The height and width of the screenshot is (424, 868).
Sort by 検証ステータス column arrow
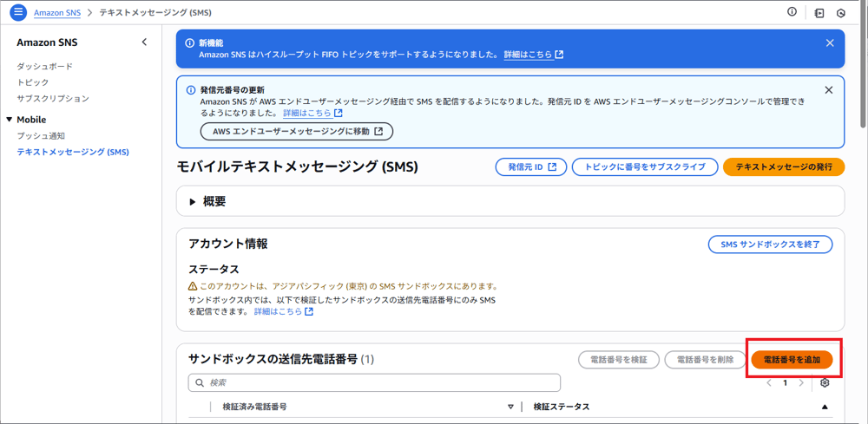825,407
